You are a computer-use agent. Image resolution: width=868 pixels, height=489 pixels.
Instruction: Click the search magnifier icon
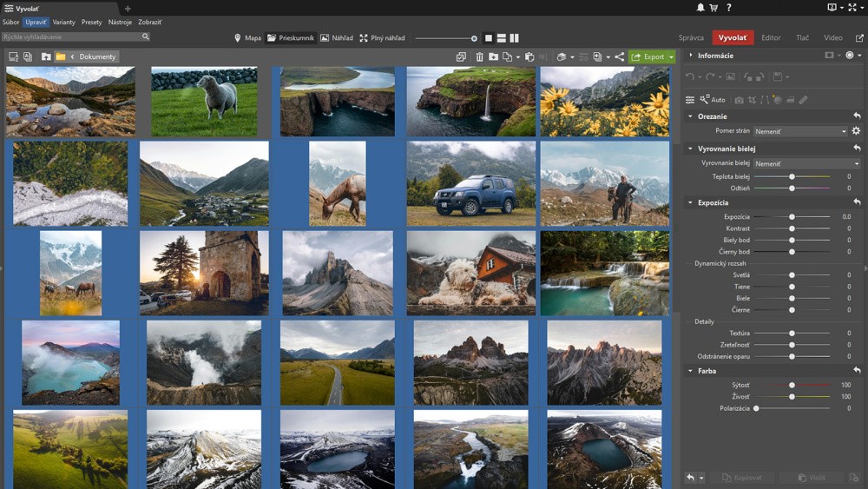tap(145, 36)
